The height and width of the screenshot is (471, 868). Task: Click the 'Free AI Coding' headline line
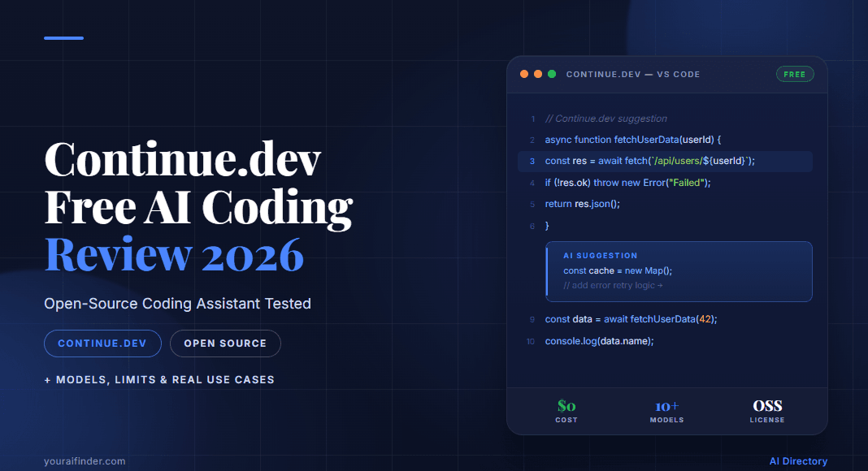click(x=198, y=208)
